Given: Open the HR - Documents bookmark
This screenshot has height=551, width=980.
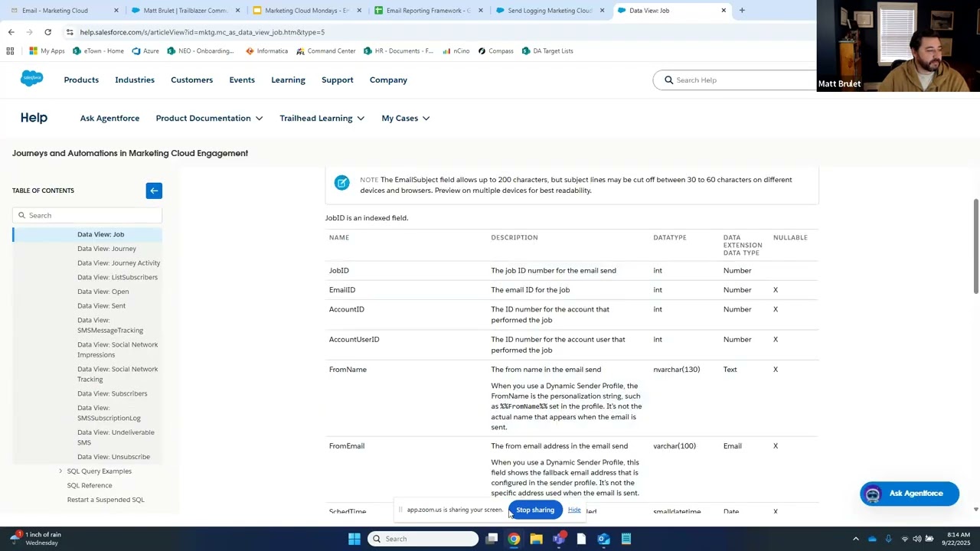Looking at the screenshot, I should tap(398, 51).
